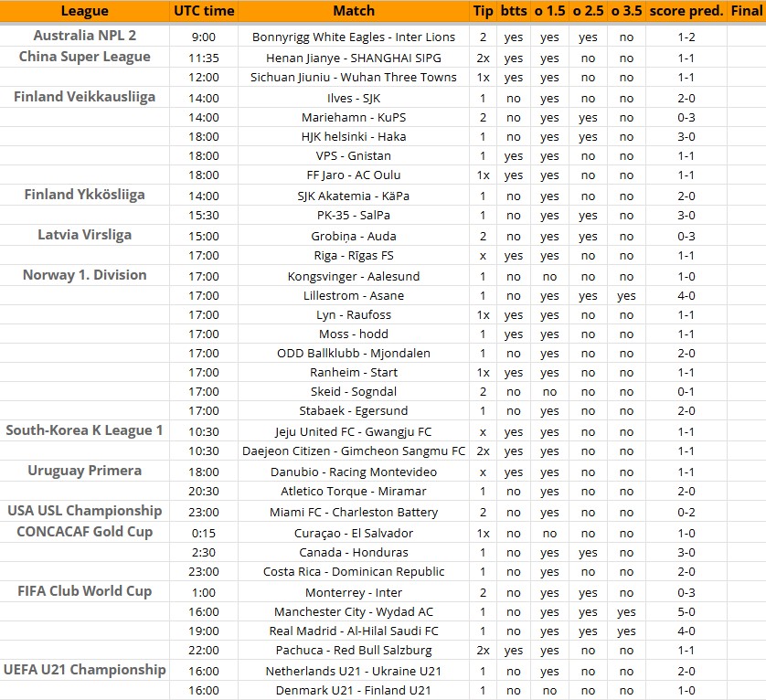Click the PK-35 - SalPa match

click(354, 215)
